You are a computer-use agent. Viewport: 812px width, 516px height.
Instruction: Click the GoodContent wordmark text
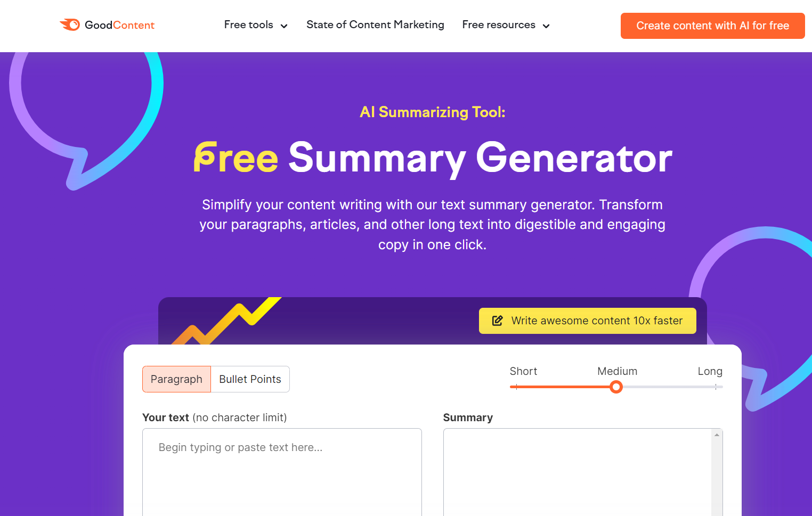tap(119, 25)
